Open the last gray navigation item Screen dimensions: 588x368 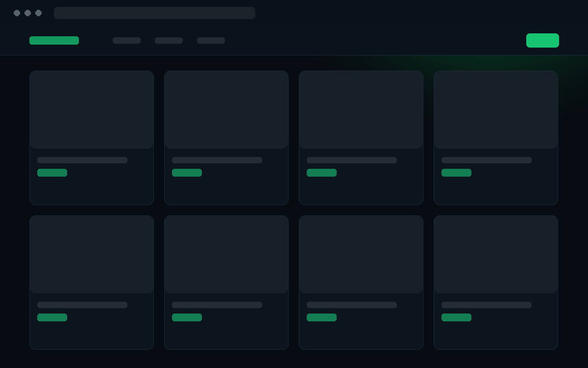point(211,40)
